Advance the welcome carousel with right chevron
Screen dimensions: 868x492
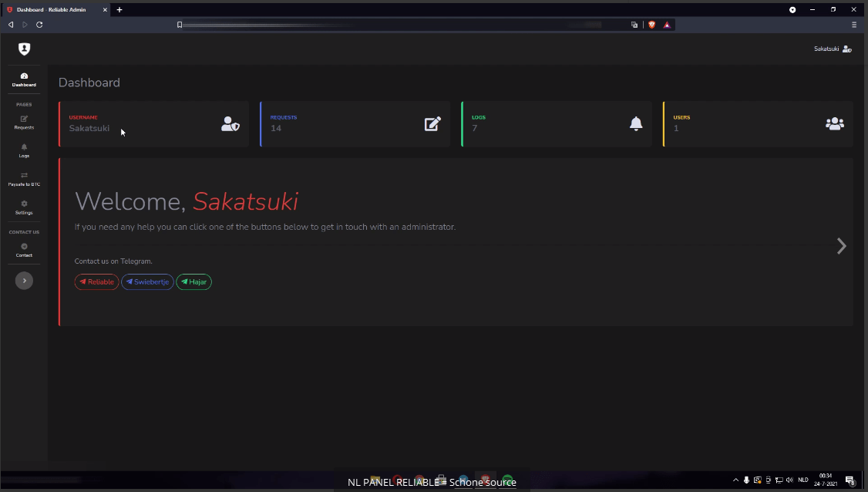[841, 246]
